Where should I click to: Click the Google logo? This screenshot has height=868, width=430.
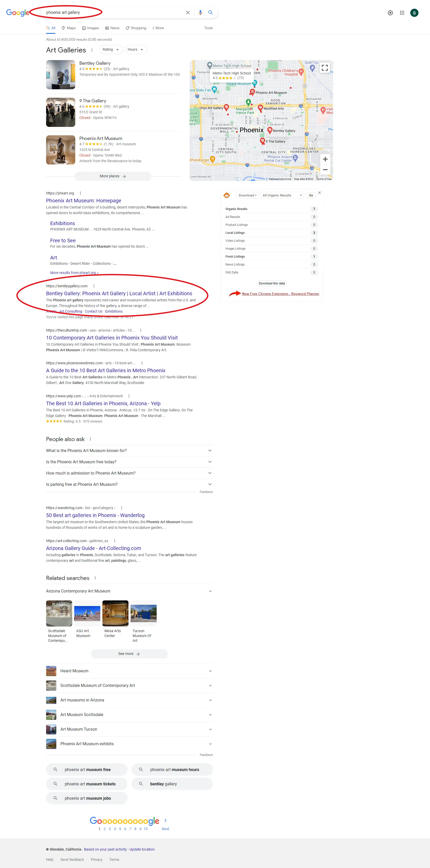coord(18,13)
